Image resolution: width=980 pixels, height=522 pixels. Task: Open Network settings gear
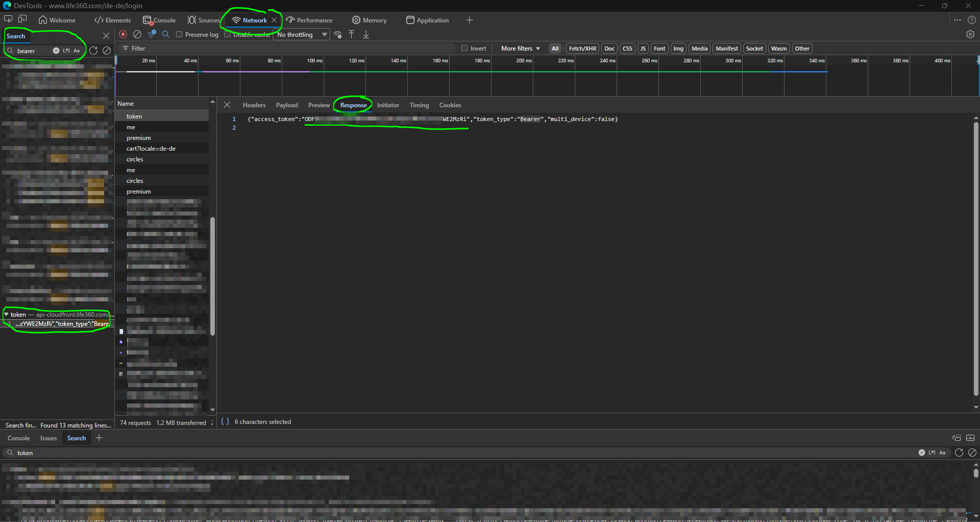click(x=970, y=34)
